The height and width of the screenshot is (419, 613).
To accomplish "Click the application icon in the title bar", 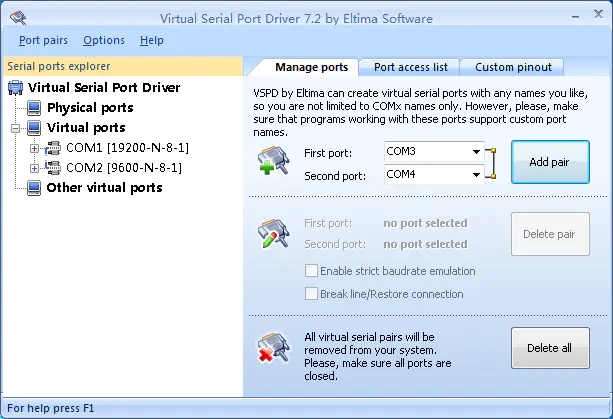I will pyautogui.click(x=18, y=18).
